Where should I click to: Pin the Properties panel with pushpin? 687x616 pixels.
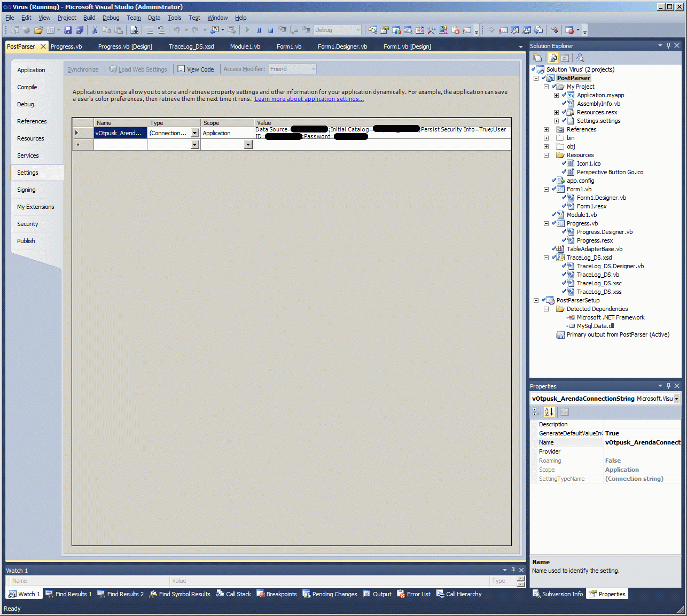point(668,386)
